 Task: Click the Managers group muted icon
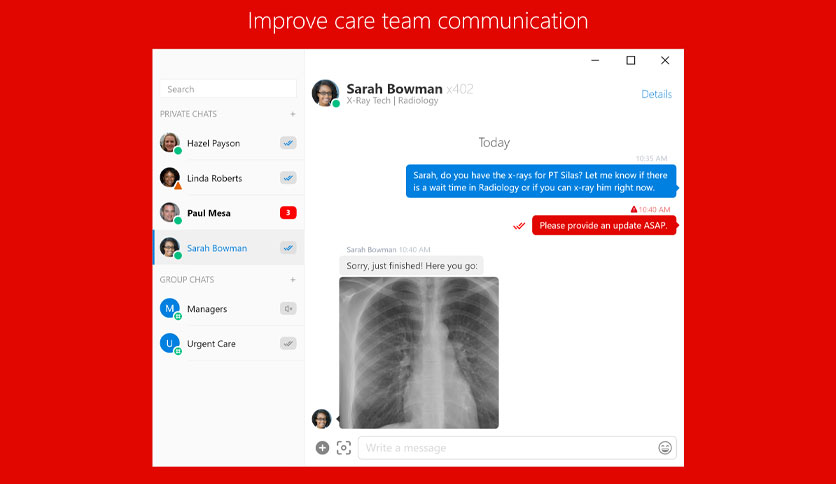click(x=288, y=309)
